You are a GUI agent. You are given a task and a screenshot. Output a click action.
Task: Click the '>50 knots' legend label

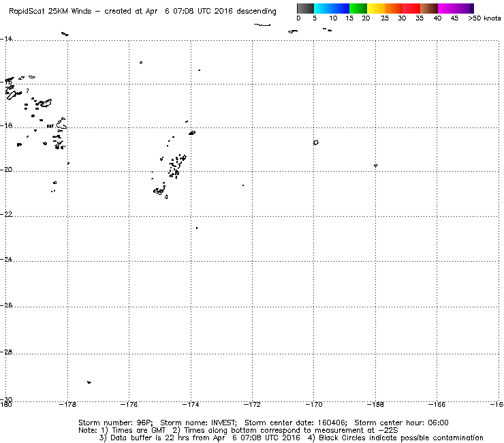(484, 18)
